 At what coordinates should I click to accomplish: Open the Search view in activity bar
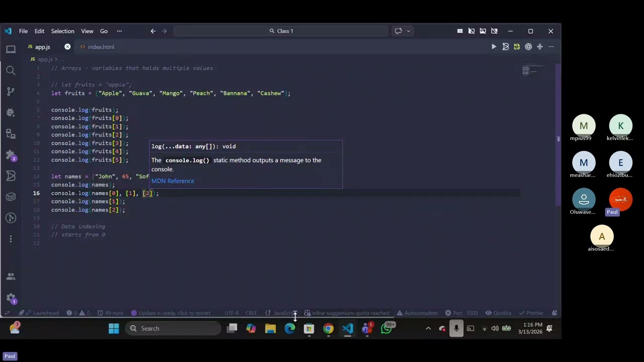(x=11, y=70)
